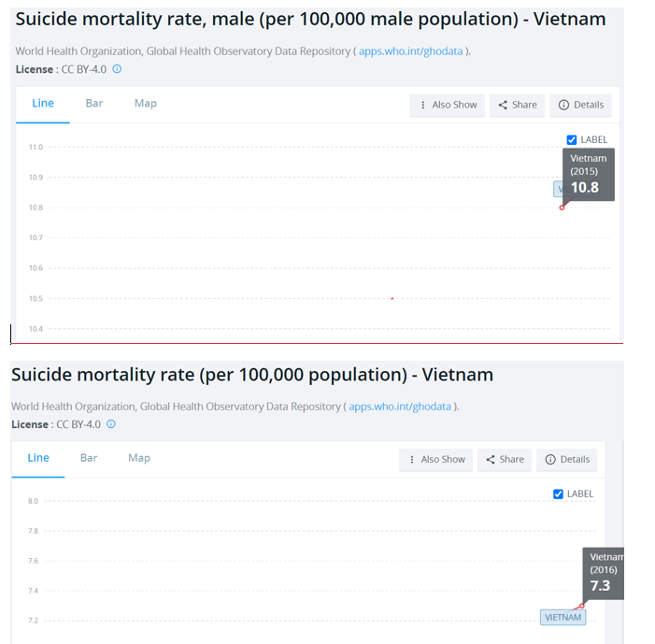Click the VIETNAM series label in the lower chart
Viewport: 655px width, 644px height.
pyautogui.click(x=563, y=617)
